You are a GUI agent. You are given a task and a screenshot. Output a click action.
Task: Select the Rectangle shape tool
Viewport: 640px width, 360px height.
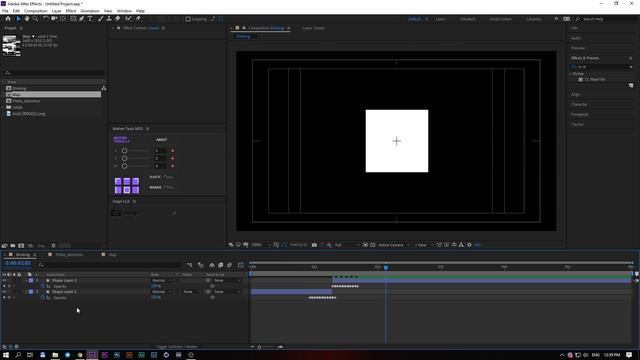point(73,19)
